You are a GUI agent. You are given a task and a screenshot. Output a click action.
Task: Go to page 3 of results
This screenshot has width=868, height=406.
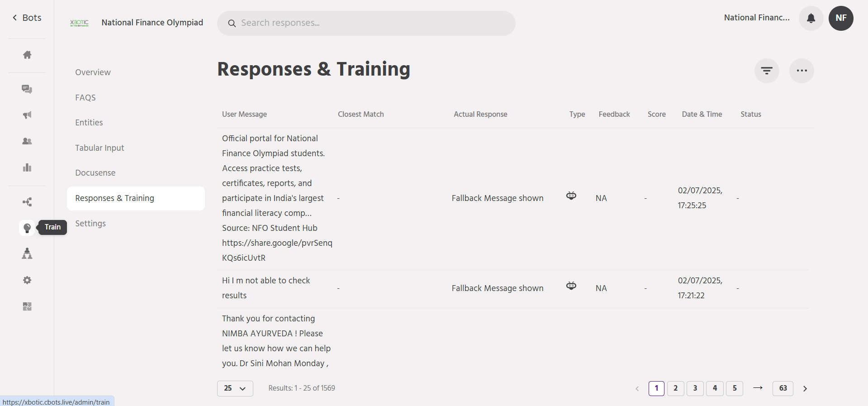pos(695,388)
